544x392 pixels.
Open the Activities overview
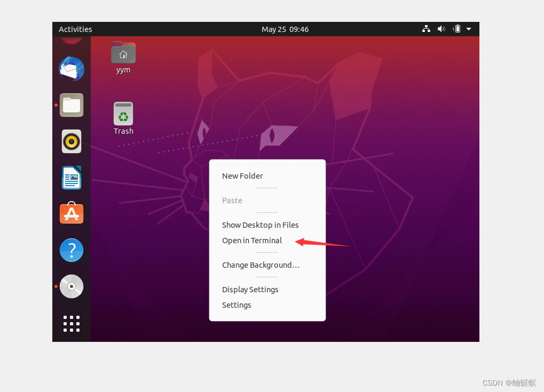tap(75, 29)
